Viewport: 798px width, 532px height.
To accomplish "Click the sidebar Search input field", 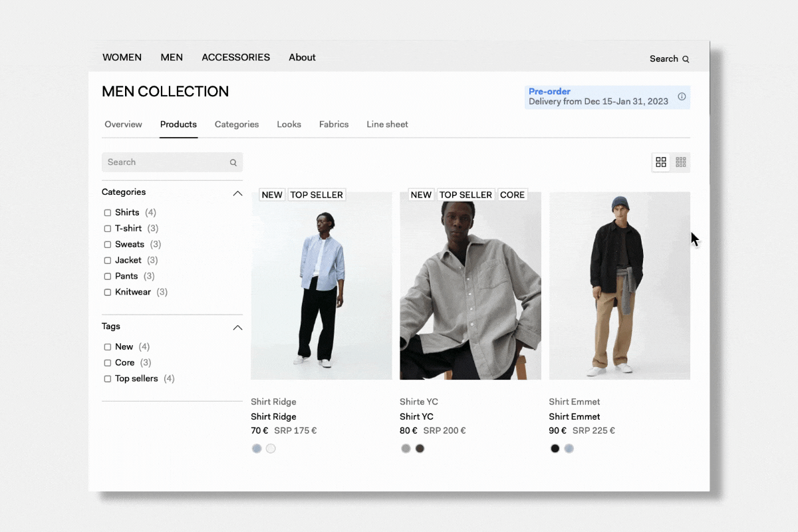I will click(172, 162).
